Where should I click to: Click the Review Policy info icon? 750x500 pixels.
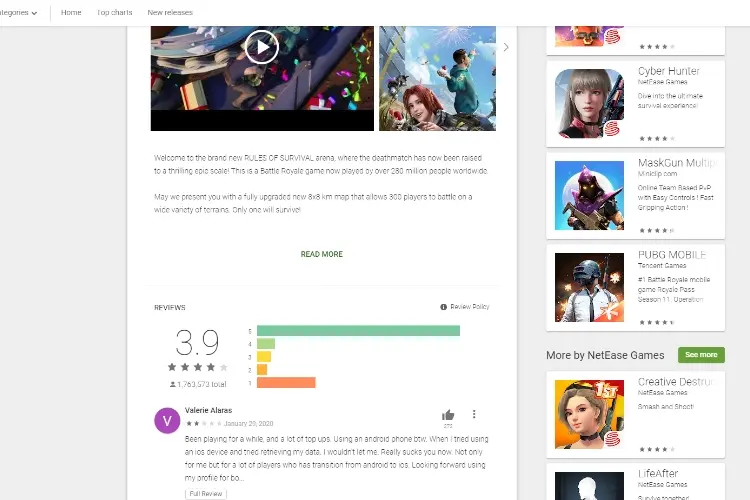[443, 307]
